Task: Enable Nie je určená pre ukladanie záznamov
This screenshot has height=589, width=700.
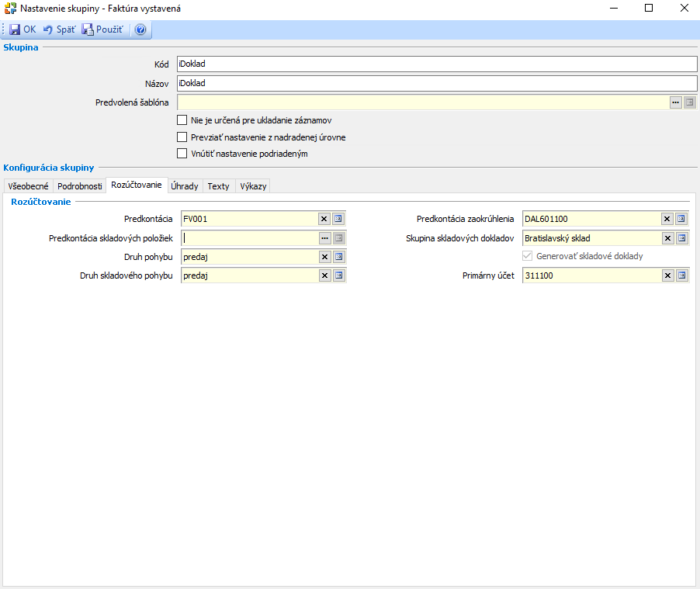Action: tap(182, 120)
